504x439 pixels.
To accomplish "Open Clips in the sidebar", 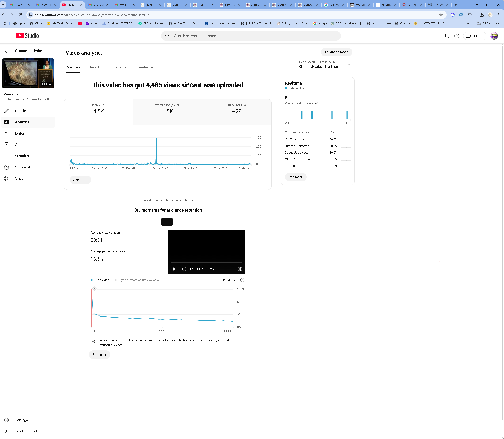I will click(x=28, y=178).
